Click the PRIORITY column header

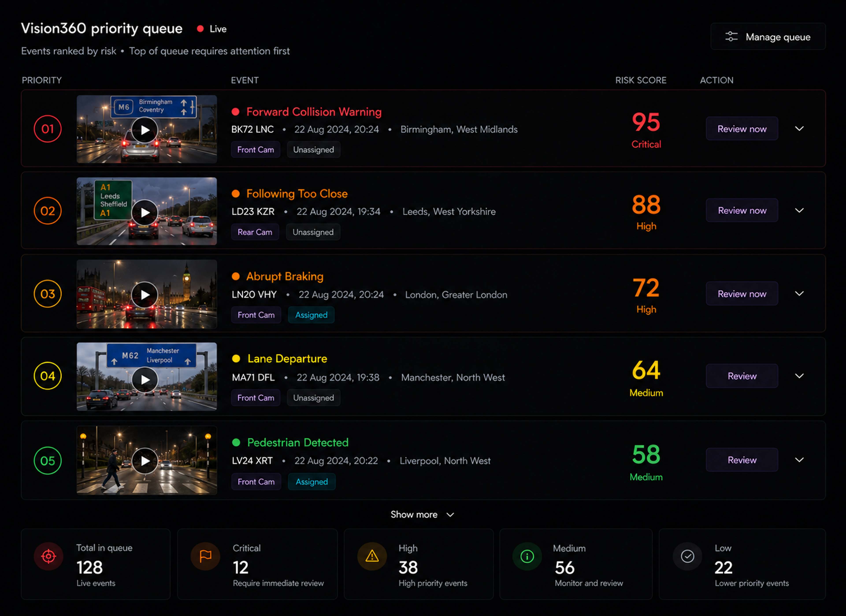click(42, 80)
